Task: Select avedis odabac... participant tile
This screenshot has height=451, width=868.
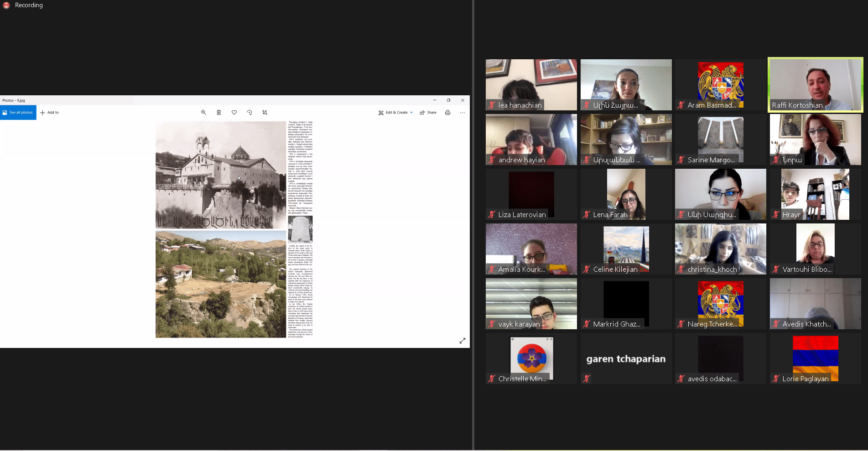Action: 721,358
